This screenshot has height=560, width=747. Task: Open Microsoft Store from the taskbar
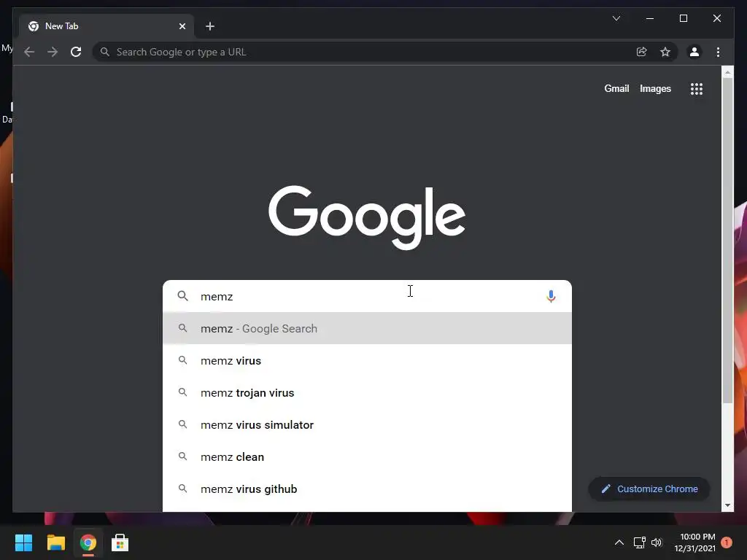coord(120,542)
